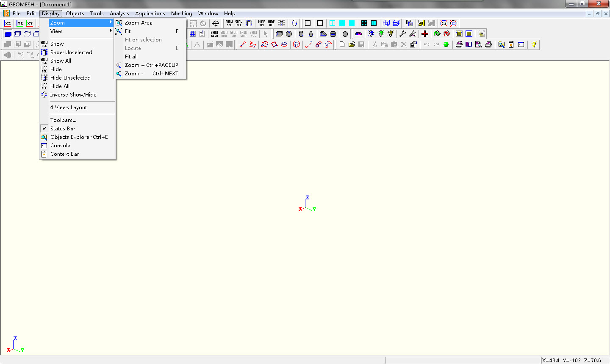Choose Inverse Show/Hide menu entry
The width and height of the screenshot is (610, 364).
78,95
